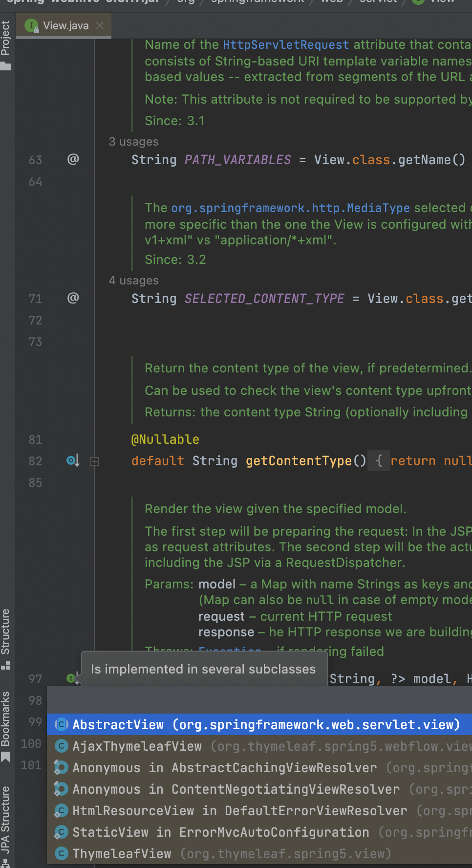Screen dimensions: 472x868
Task: Click the @ gutter icon beside SELECTED_CONTENT_TYPE
Action: coord(73,298)
